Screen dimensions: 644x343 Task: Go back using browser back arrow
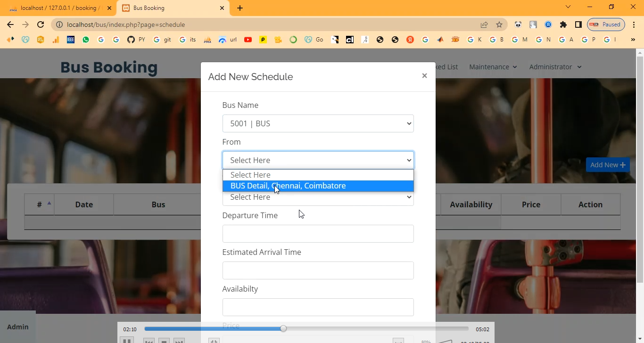tap(10, 24)
